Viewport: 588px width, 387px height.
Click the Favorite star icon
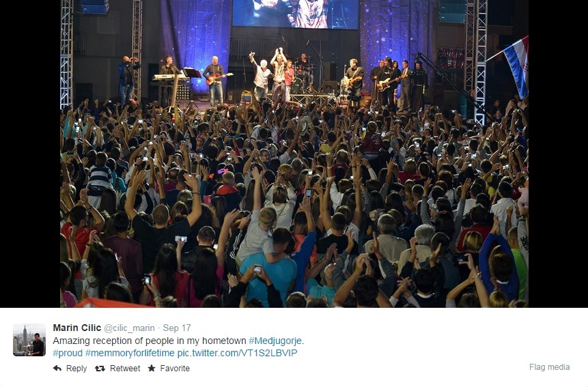click(x=152, y=369)
